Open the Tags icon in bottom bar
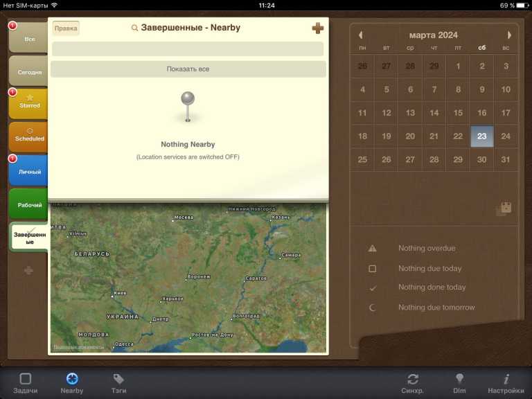The width and height of the screenshot is (532, 399). (x=118, y=379)
